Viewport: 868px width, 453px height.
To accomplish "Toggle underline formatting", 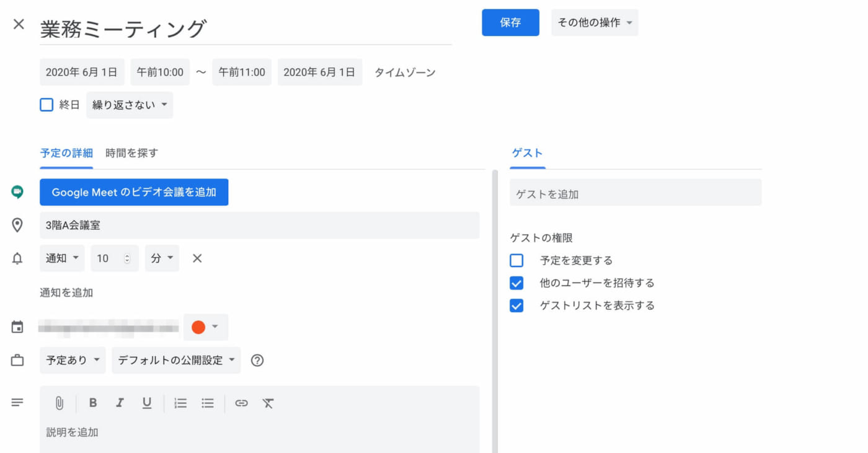I will [147, 403].
